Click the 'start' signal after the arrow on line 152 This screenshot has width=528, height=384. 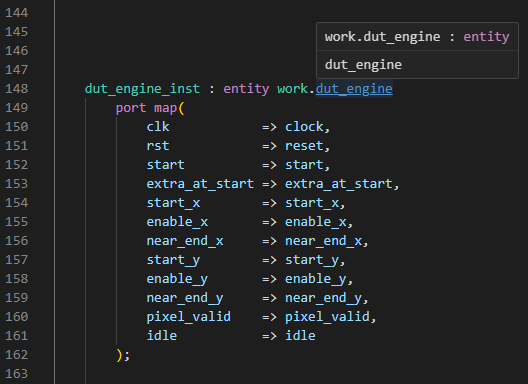[x=304, y=165]
